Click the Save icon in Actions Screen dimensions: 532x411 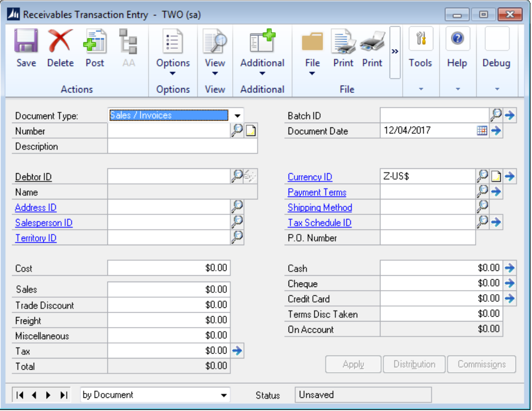[26, 41]
